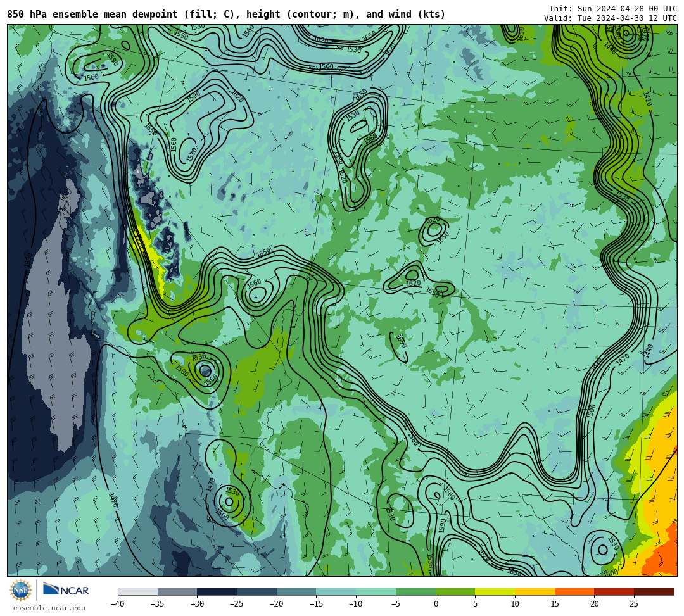The image size is (684, 616).
Task: Click the yellow-green 5 to 10 color swatch
Action: (495, 591)
